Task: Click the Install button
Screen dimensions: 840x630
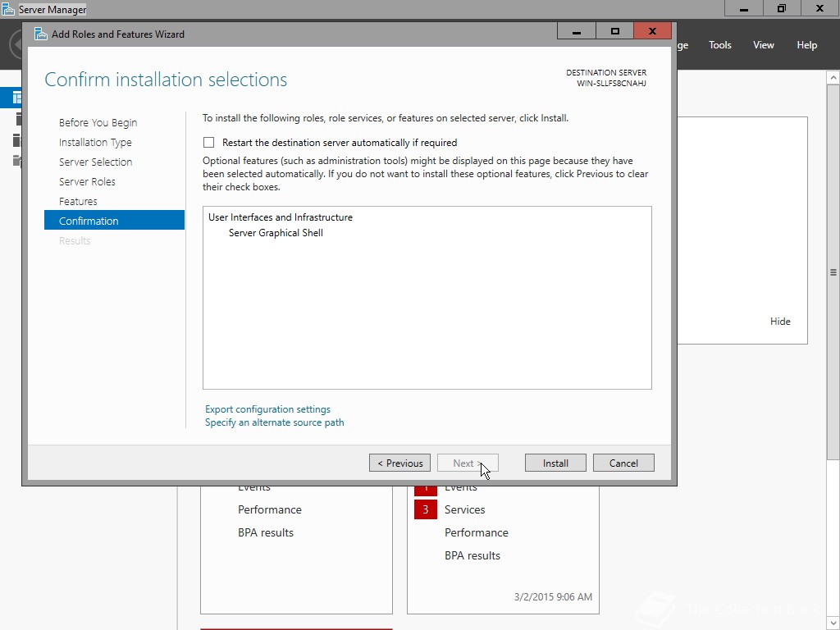Action: 555,463
